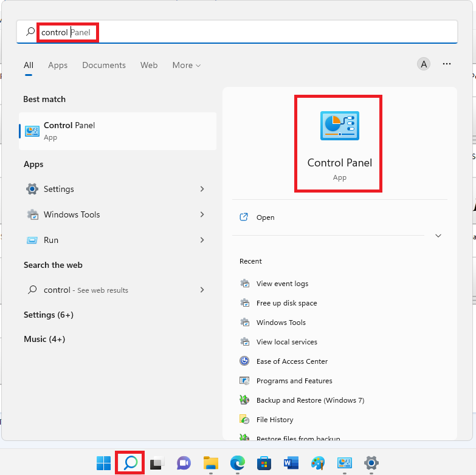Viewport: 476px width, 475px height.
Task: Open the More filter dropdown
Action: [187, 65]
